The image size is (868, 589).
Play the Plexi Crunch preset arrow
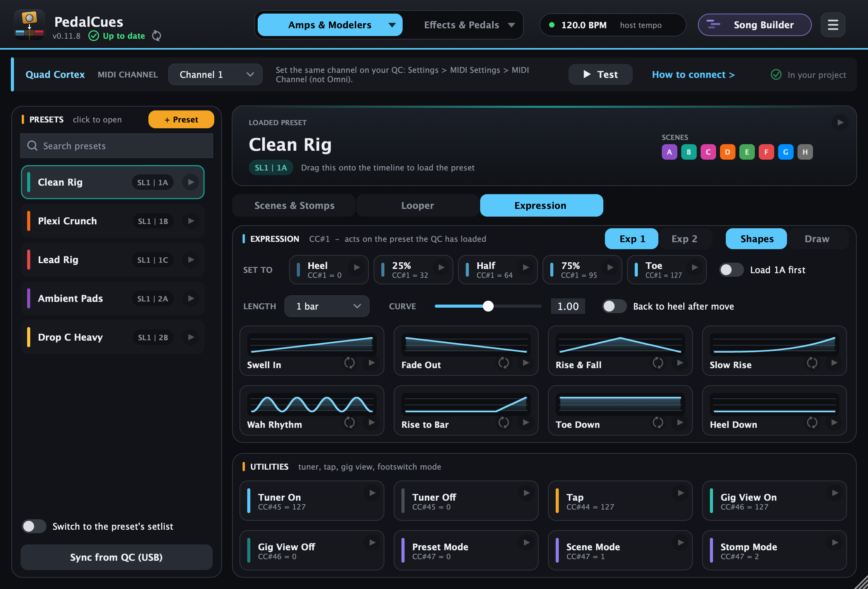[191, 221]
